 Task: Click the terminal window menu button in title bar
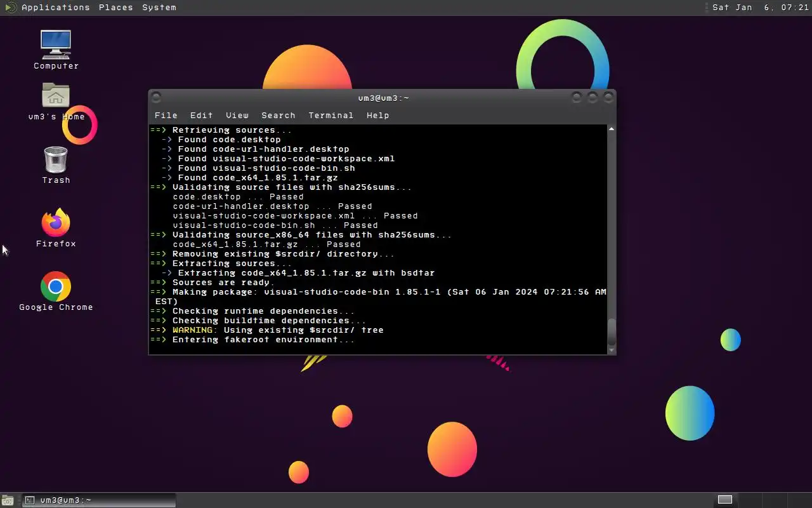click(x=156, y=97)
